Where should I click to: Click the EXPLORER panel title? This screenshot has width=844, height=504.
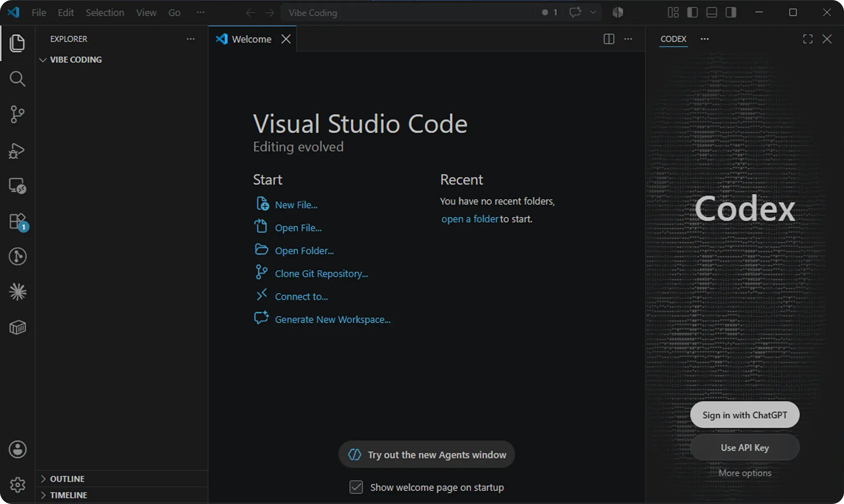tap(69, 39)
